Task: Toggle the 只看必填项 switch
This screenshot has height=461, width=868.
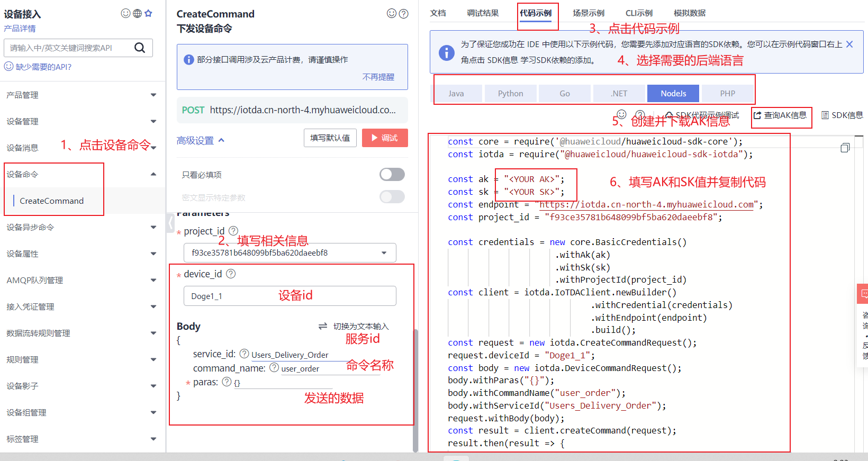Action: (392, 174)
